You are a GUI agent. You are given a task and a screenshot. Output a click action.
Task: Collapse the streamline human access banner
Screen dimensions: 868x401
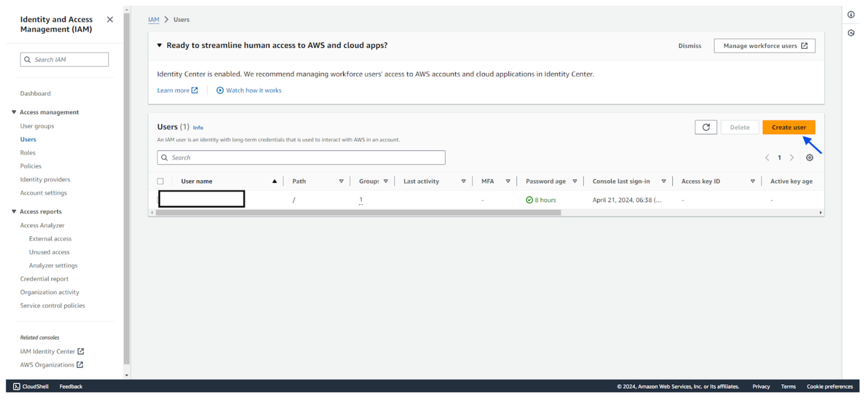pos(159,46)
